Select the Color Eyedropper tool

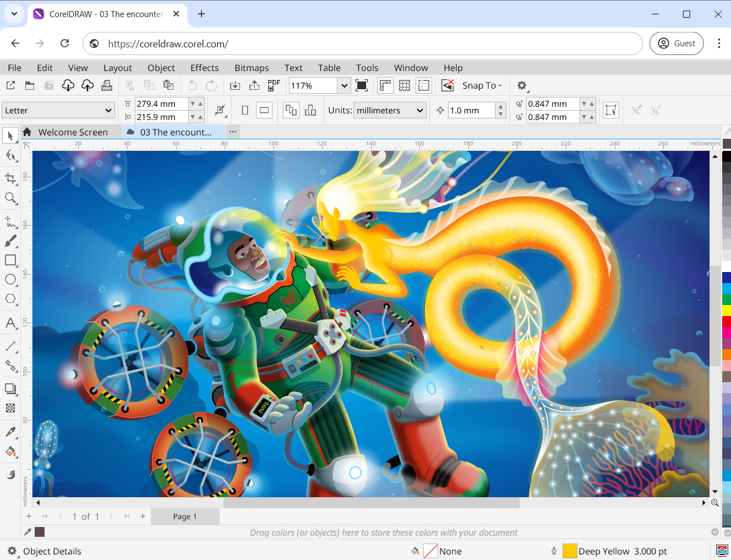(10, 431)
